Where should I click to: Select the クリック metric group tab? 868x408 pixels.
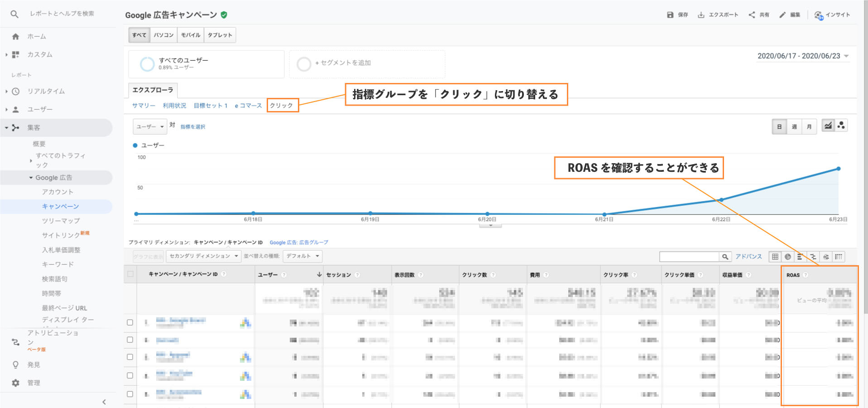(282, 106)
